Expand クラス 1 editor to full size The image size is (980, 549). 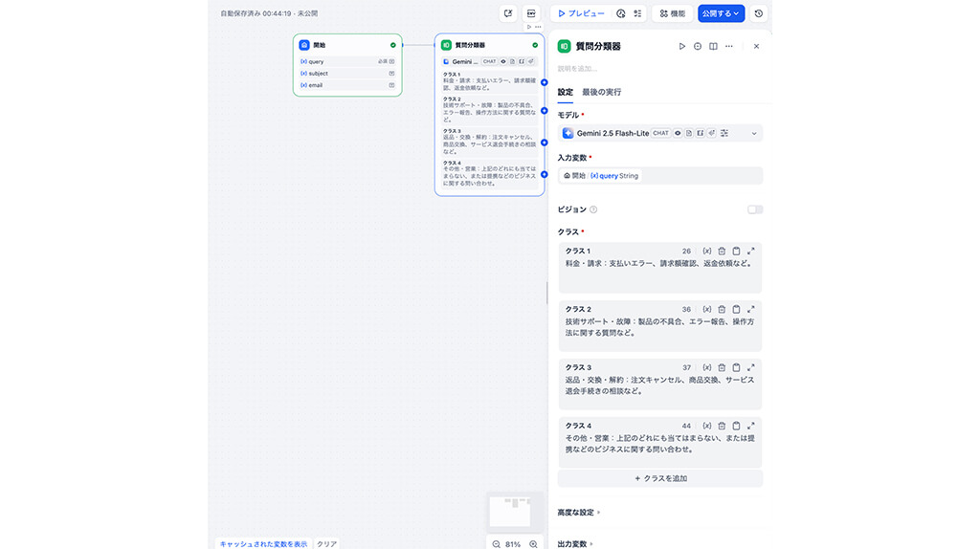[750, 252]
